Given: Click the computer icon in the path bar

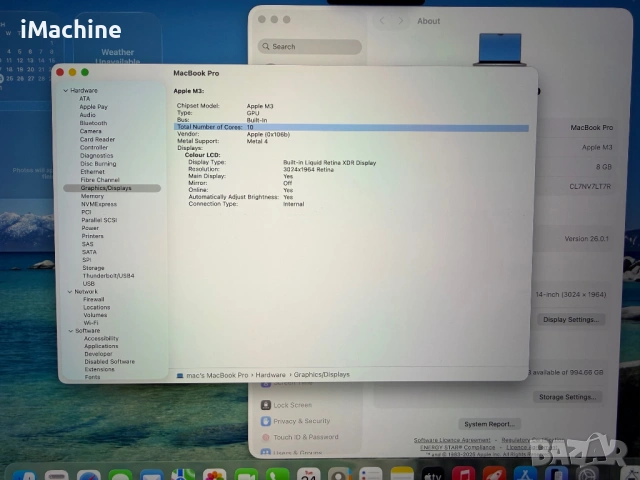Looking at the screenshot, I should (x=180, y=375).
